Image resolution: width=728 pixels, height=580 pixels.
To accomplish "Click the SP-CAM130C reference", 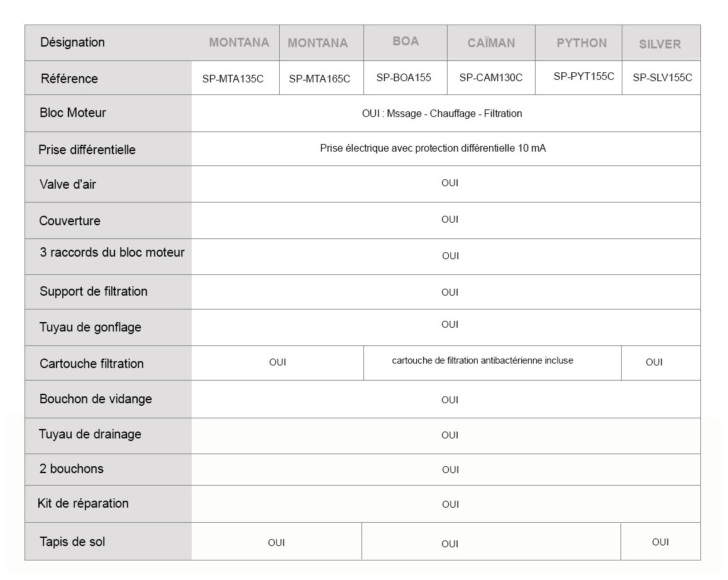I will pos(490,78).
